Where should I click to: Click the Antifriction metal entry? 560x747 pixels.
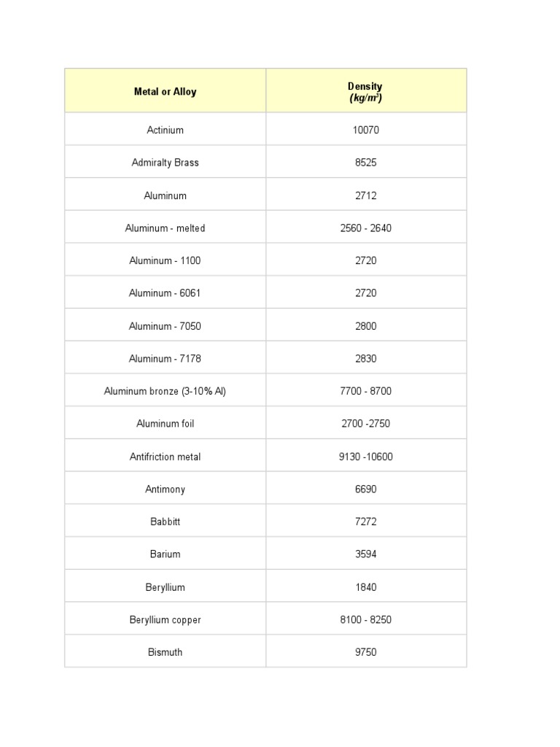[x=165, y=457]
